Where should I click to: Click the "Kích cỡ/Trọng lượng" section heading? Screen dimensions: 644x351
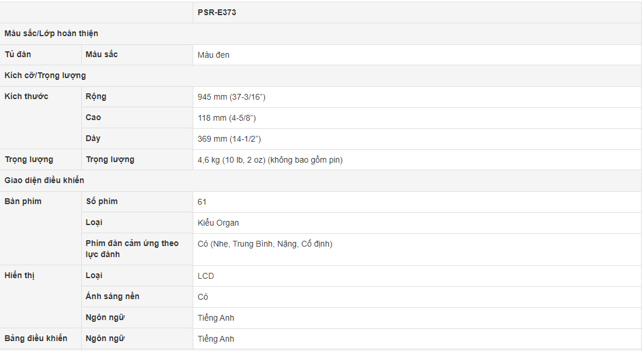pos(45,75)
